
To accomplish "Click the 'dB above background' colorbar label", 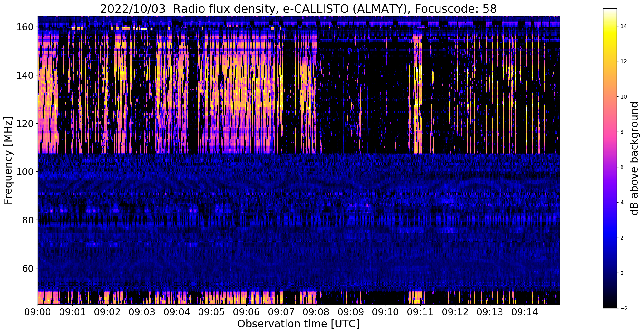I will [634, 158].
